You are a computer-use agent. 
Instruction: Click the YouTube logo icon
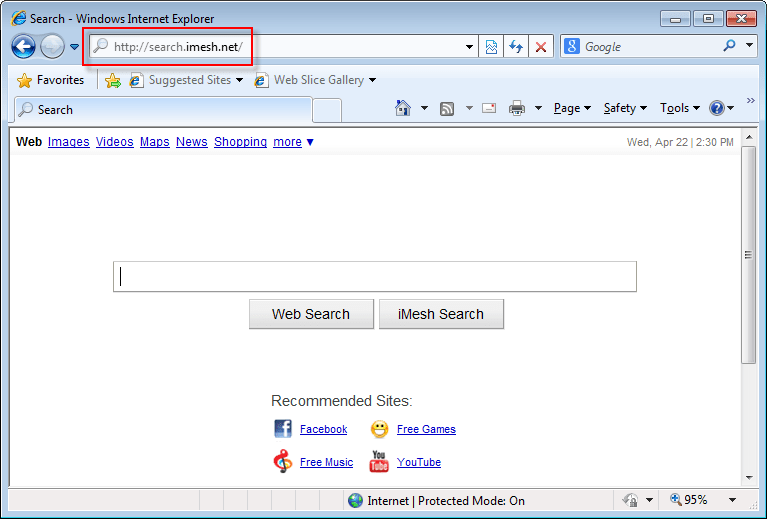[379, 461]
